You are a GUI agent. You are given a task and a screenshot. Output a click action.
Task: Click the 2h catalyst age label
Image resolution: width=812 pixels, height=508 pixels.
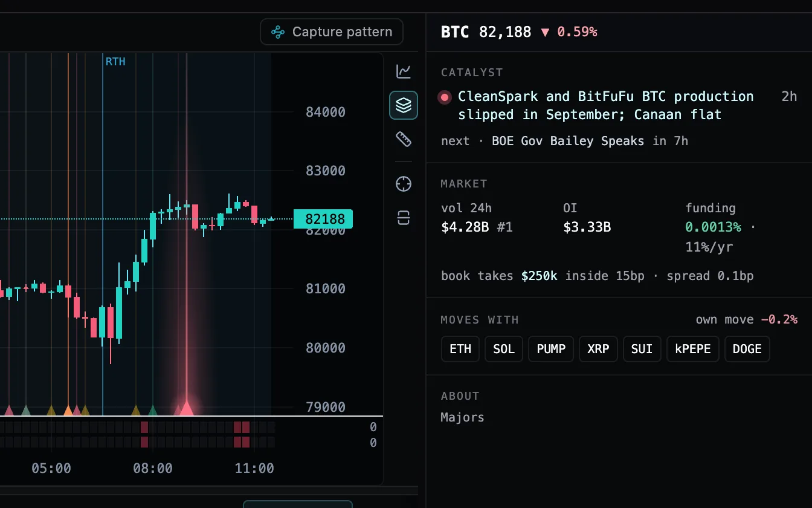pyautogui.click(x=790, y=97)
